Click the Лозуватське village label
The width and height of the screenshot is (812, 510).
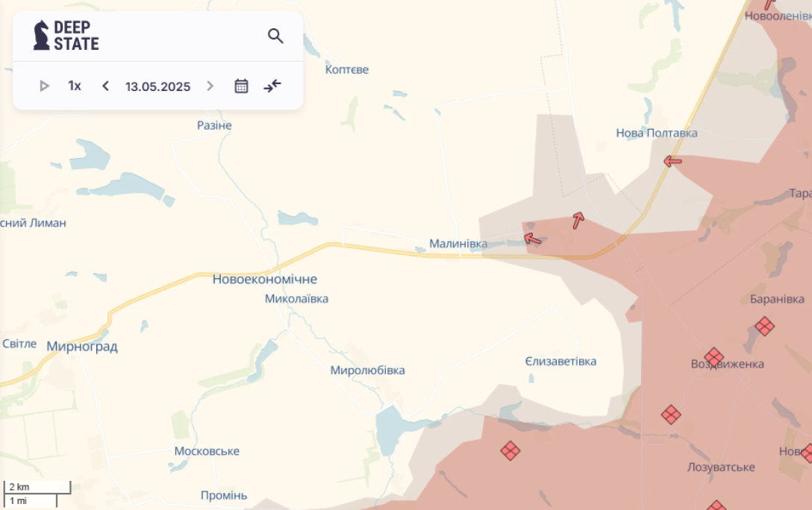[720, 467]
